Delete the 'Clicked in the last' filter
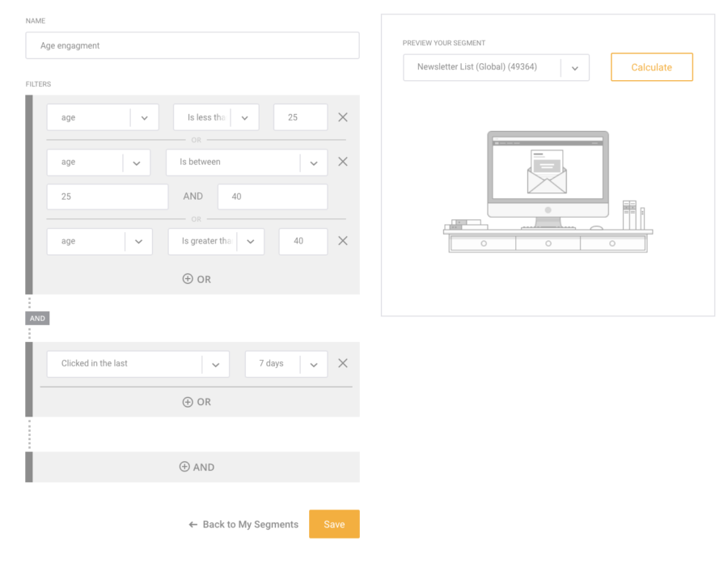Viewport: 728px width, 571px height. point(343,363)
